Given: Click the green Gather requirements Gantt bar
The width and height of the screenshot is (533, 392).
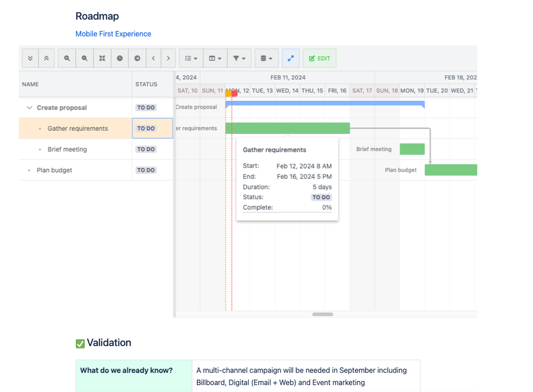Looking at the screenshot, I should click(288, 128).
